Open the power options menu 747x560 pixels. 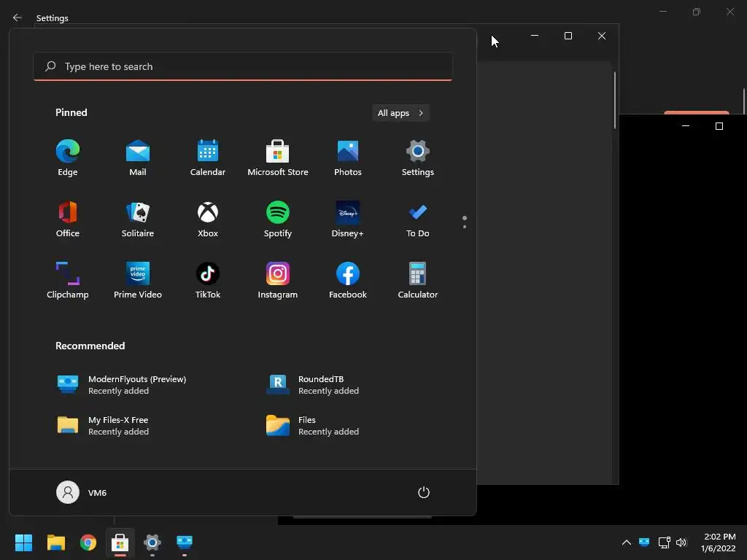tap(424, 492)
